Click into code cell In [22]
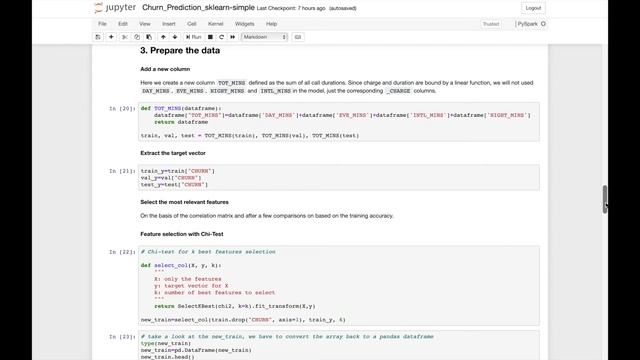This screenshot has height=360, width=640. pyautogui.click(x=339, y=286)
